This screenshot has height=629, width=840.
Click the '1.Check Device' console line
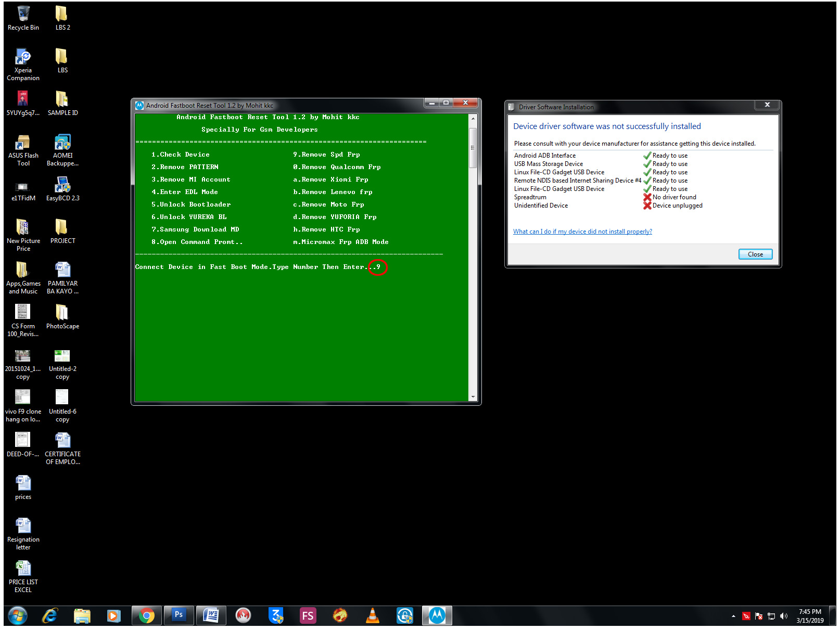pyautogui.click(x=181, y=155)
